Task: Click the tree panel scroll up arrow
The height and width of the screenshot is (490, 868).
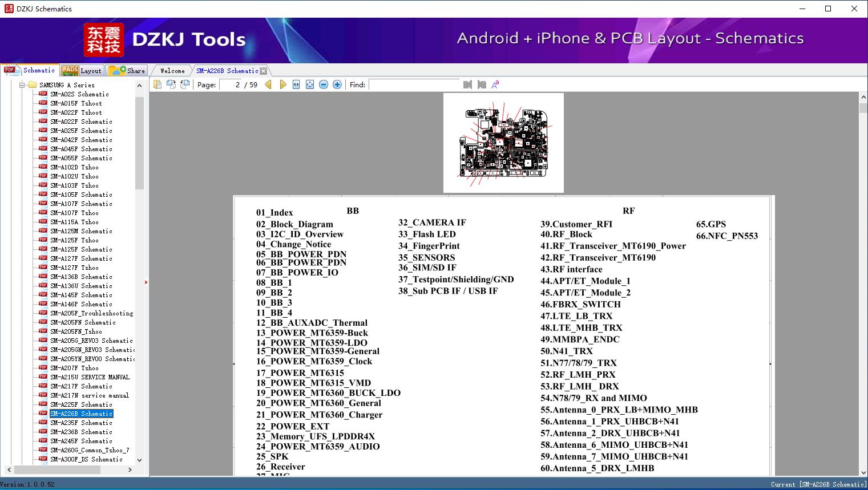Action: click(139, 86)
